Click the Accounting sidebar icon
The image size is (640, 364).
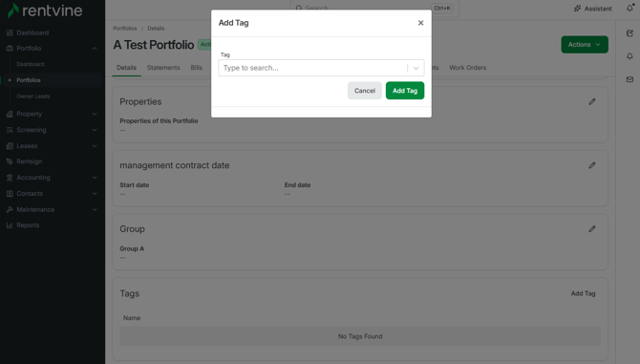pyautogui.click(x=10, y=178)
